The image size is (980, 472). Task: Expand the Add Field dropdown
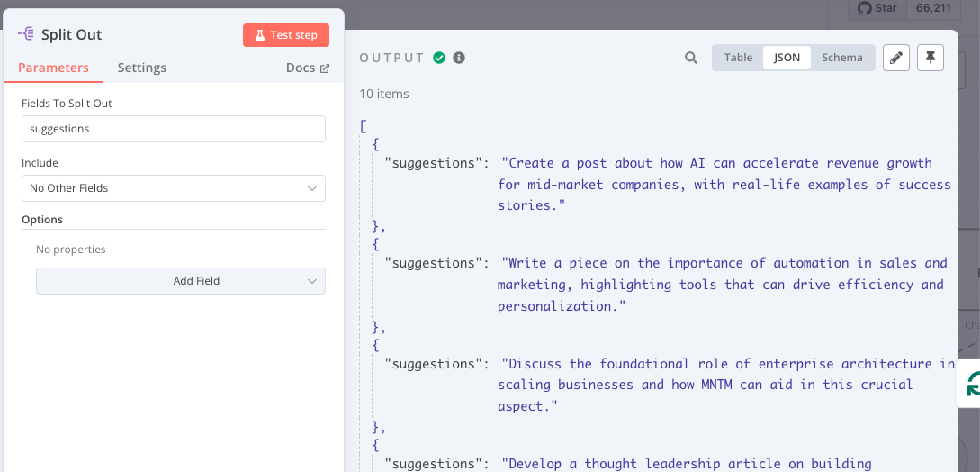point(181,281)
